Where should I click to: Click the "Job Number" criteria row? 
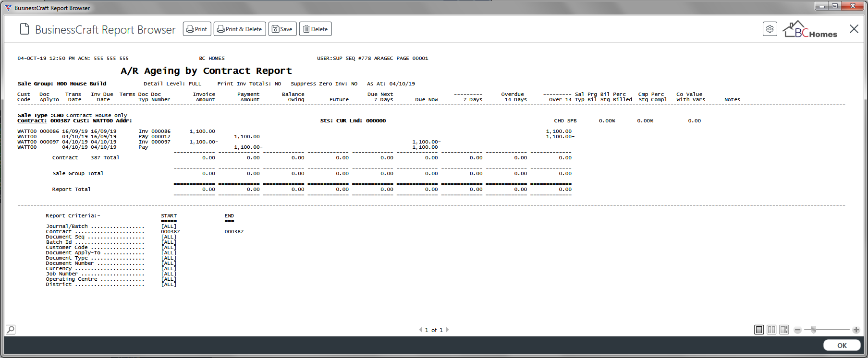click(x=111, y=274)
